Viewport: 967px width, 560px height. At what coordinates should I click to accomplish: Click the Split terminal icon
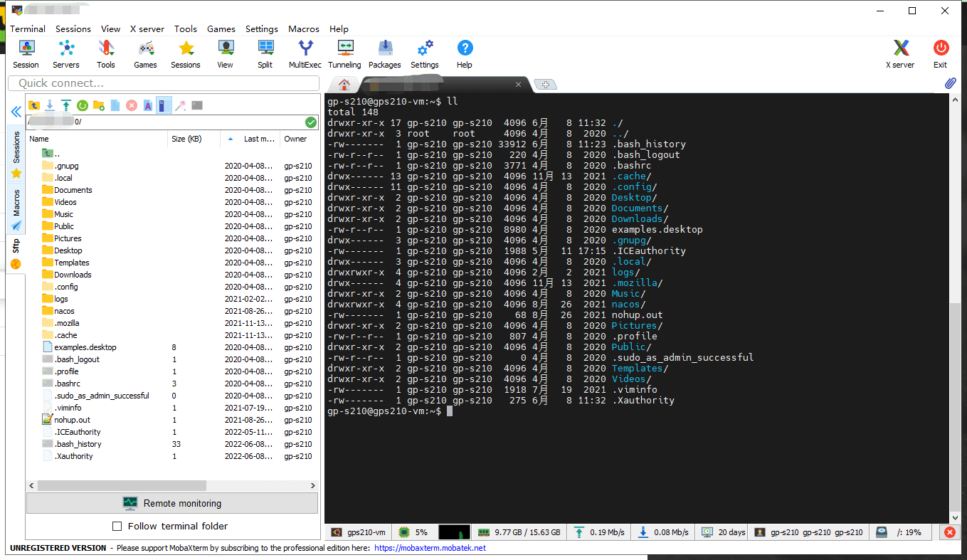point(265,53)
